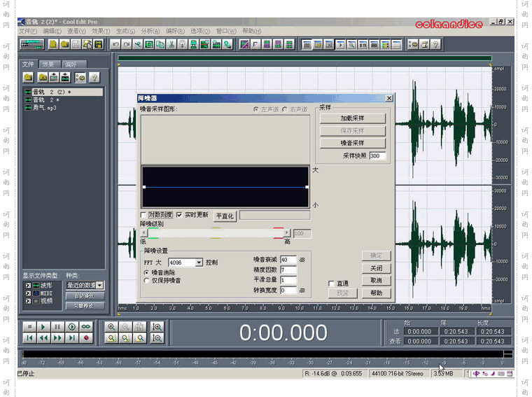Click the Loop play infinity button
This screenshot has width=532, height=397.
coord(86,327)
